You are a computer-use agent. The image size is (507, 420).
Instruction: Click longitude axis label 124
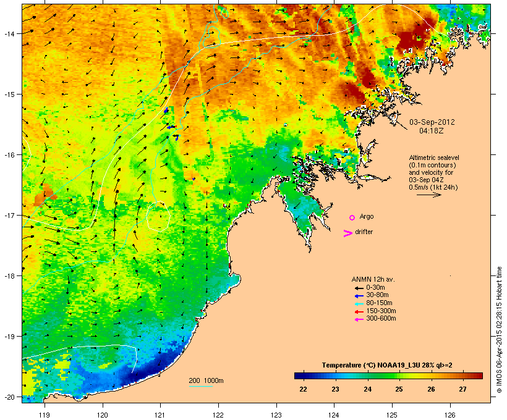(334, 415)
